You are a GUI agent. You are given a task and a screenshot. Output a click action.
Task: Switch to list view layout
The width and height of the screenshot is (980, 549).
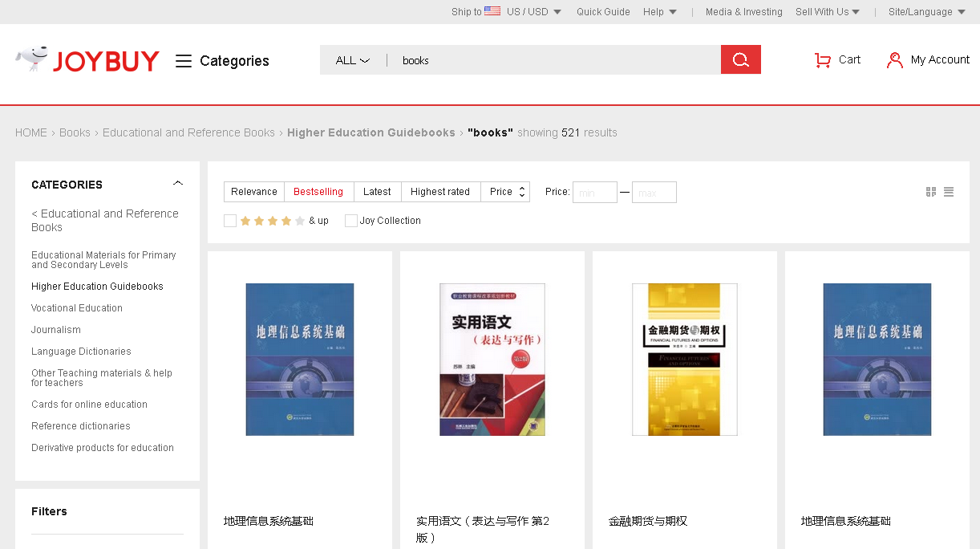949,192
